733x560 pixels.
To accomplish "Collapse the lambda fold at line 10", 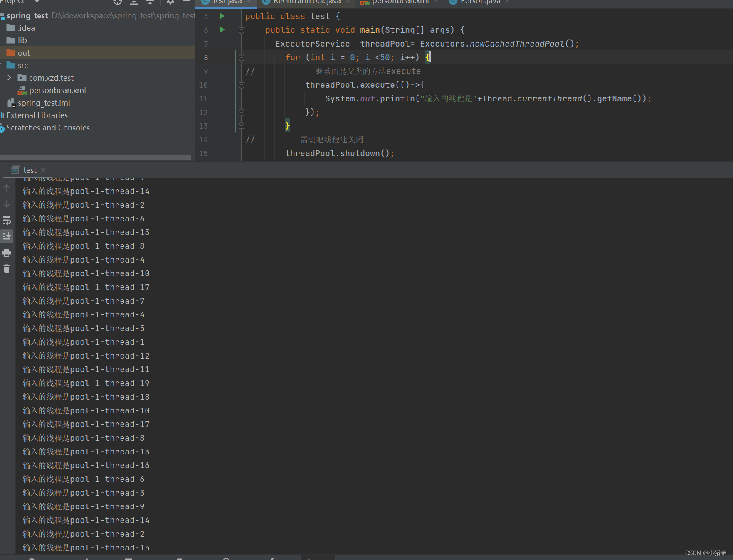I will (x=242, y=85).
